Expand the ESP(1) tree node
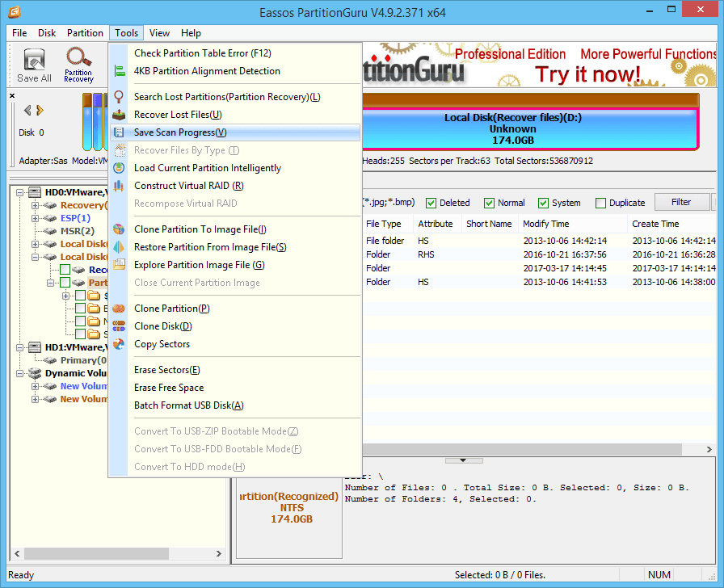The image size is (724, 588). tap(35, 218)
